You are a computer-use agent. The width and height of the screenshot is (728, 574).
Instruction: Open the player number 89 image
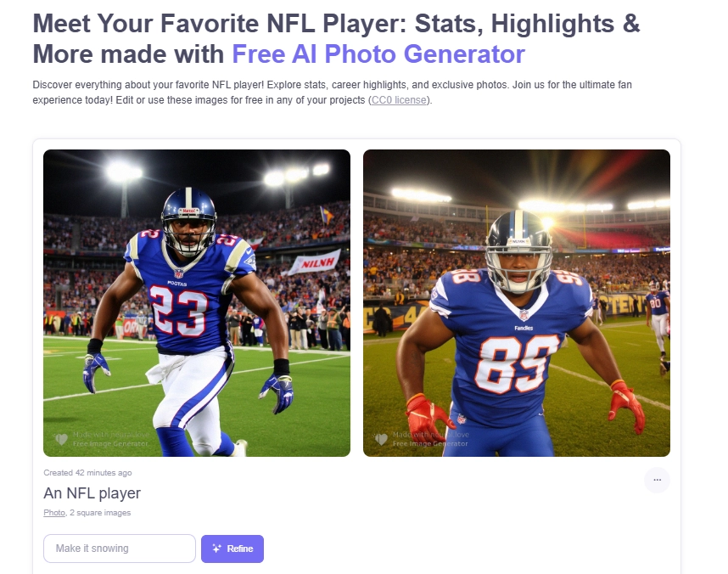click(517, 303)
